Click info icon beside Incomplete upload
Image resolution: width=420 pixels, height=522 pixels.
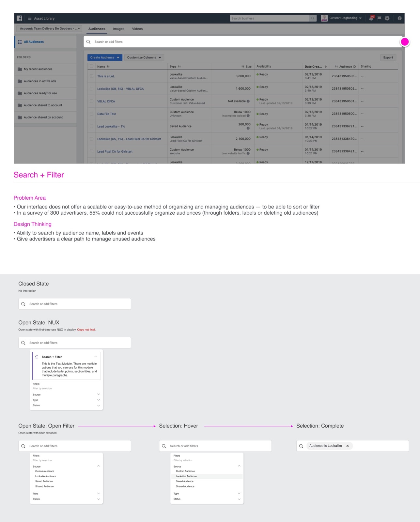pyautogui.click(x=248, y=116)
